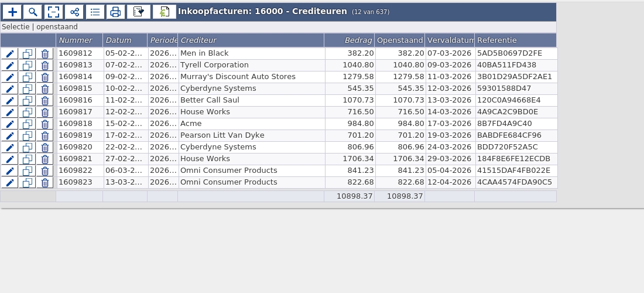Click reference 4CAA4574FDA90C5 cell
Image resolution: width=644 pixels, height=293 pixels.
pos(515,182)
